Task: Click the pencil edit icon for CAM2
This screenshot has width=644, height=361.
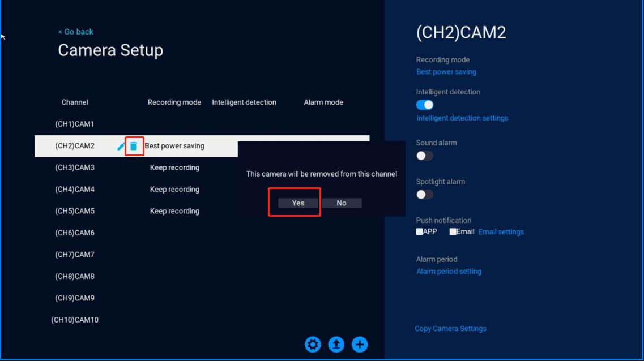Action: point(121,146)
